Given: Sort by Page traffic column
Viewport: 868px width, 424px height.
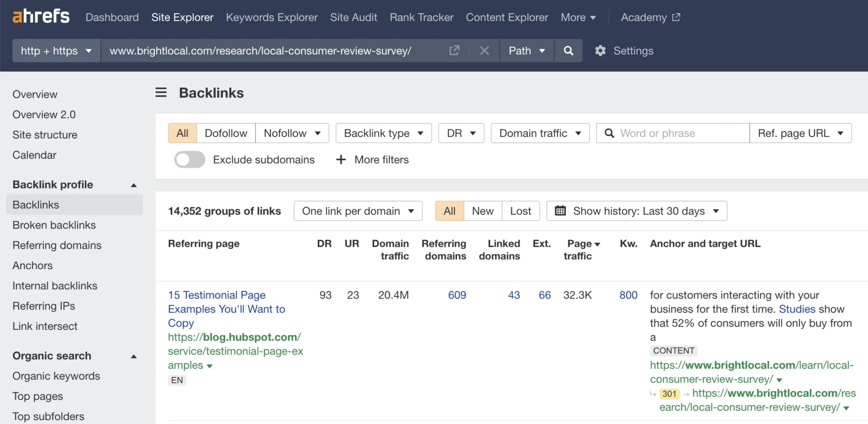Looking at the screenshot, I should point(581,250).
